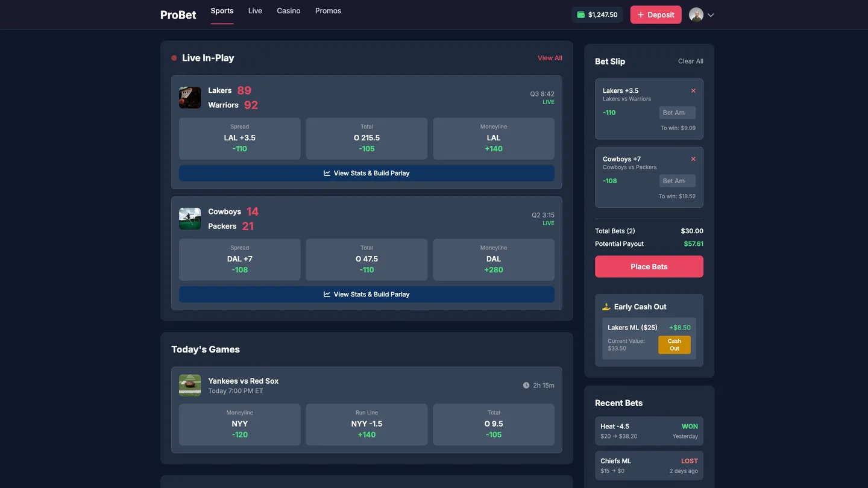
Task: Select the LAL +140 moneyline odds
Action: 494,139
